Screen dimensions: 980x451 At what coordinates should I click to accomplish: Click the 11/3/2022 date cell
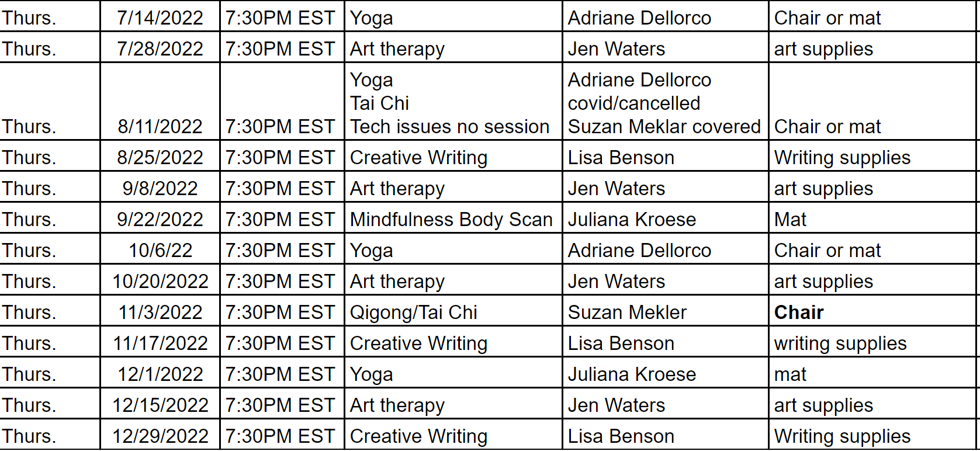pos(160,312)
